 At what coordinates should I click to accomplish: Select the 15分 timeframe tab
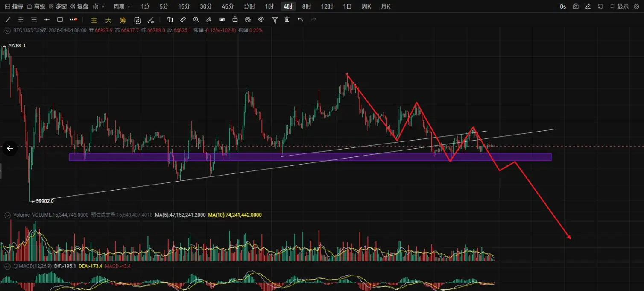tap(184, 6)
